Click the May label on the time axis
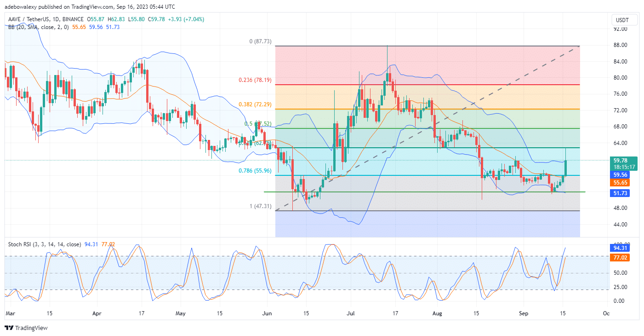The height and width of the screenshot is (336, 644). pos(181,313)
